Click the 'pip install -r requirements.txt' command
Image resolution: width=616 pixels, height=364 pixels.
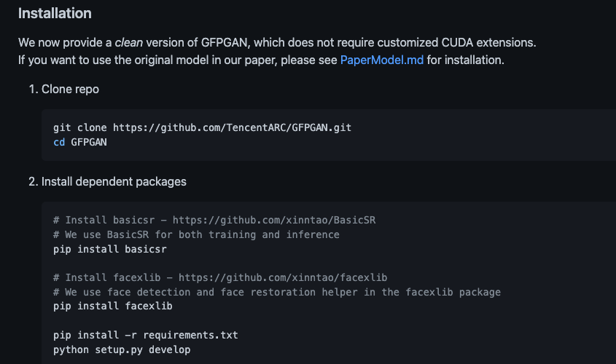pos(145,336)
